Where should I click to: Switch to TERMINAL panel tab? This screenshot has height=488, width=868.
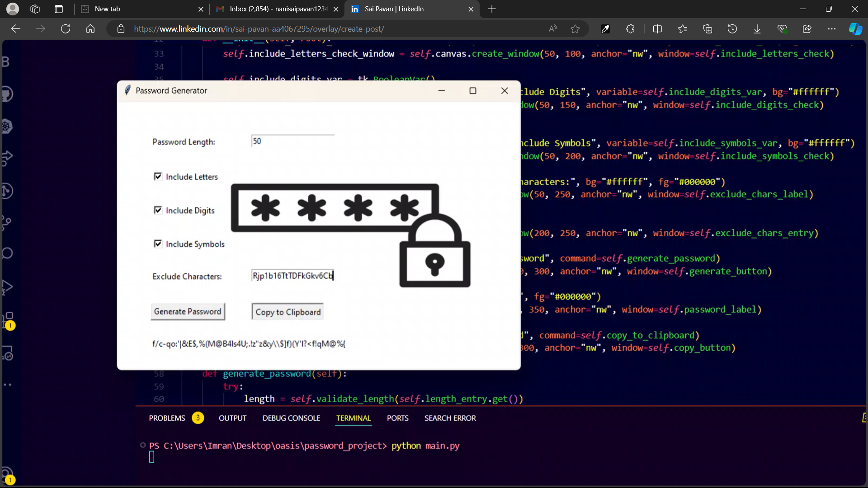coord(353,418)
